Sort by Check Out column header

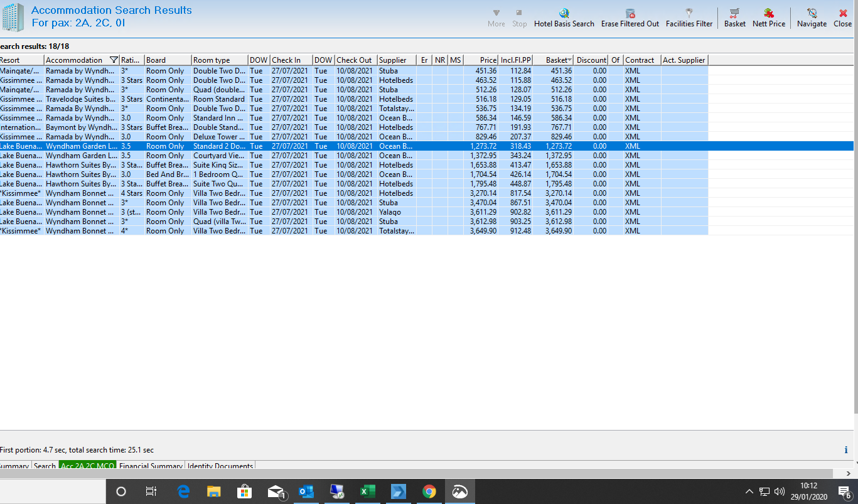click(x=356, y=60)
